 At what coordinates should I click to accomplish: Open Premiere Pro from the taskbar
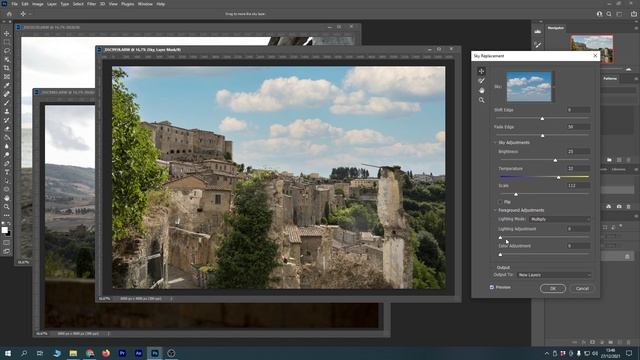click(x=122, y=353)
